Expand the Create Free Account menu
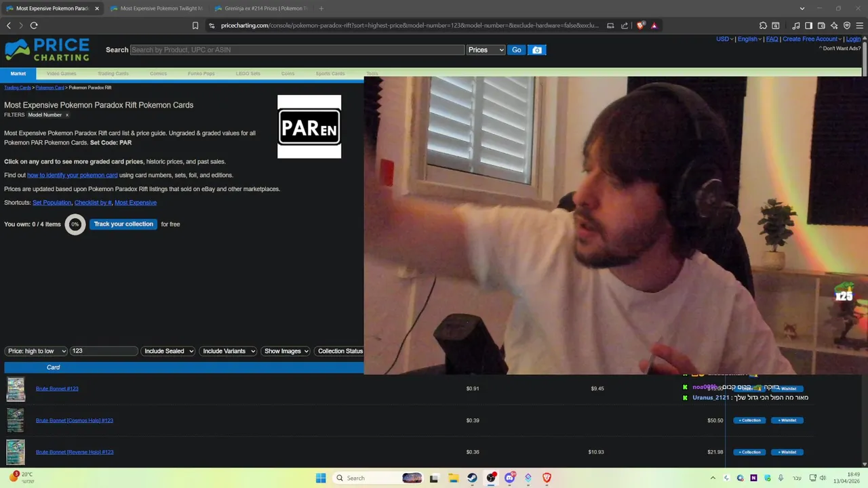The height and width of the screenshot is (488, 868). (x=812, y=39)
